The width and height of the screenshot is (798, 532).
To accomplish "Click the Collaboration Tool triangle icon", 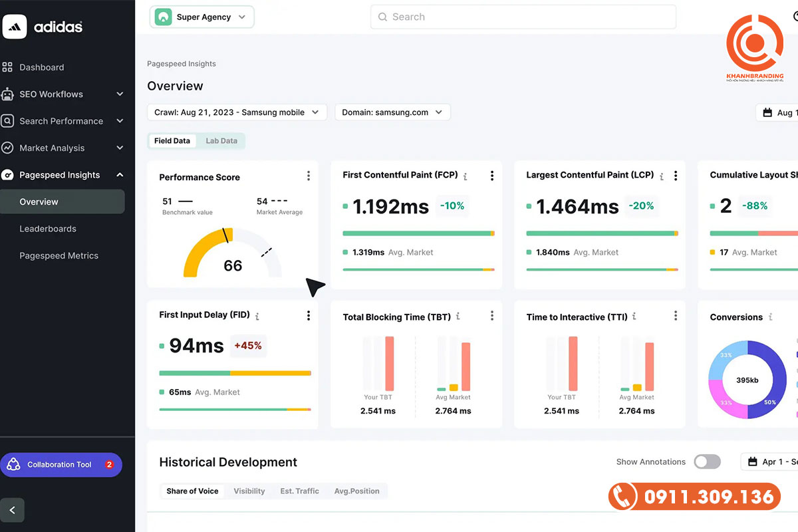I will (13, 465).
